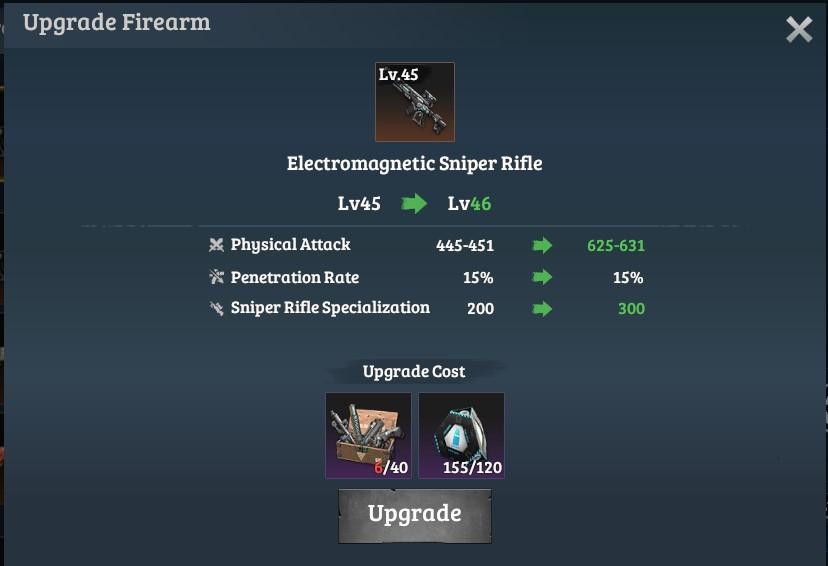
Task: Click the Sniper Rifle Specialization stat icon
Action: click(217, 308)
